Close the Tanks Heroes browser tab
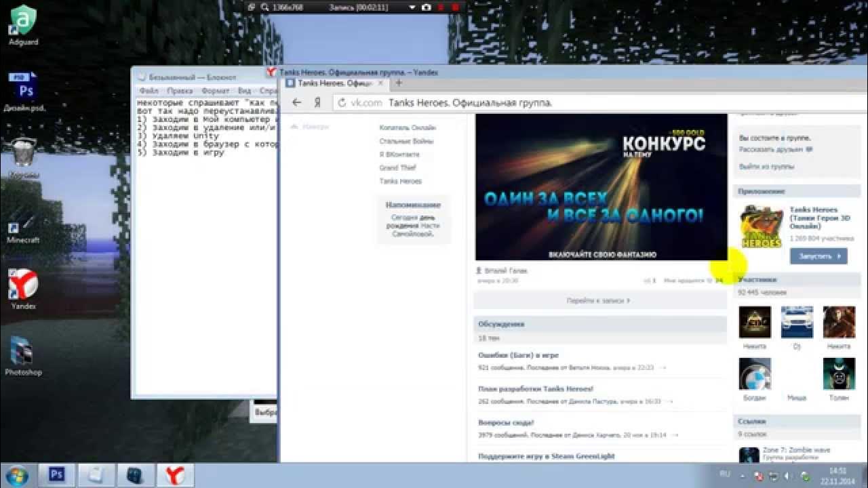The image size is (868, 488). 381,83
